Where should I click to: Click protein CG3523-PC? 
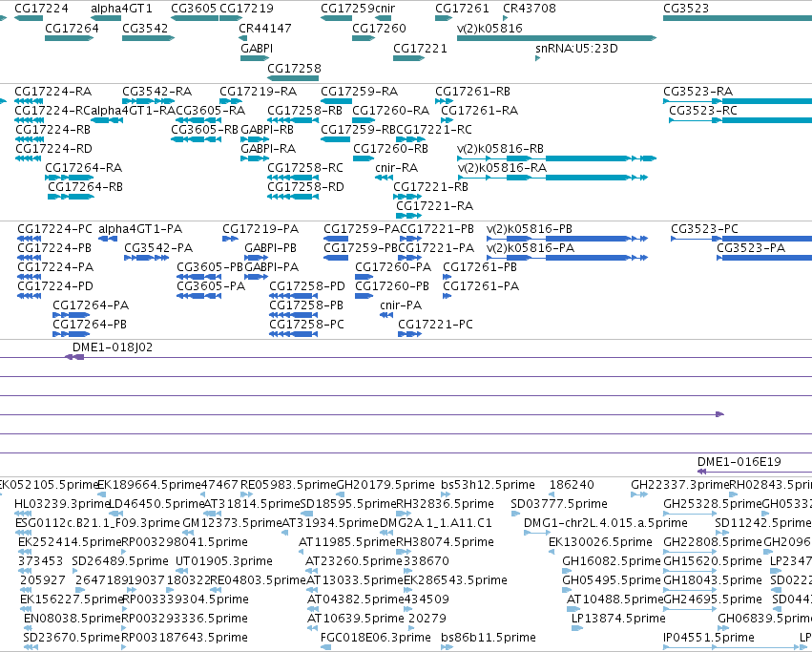(704, 229)
